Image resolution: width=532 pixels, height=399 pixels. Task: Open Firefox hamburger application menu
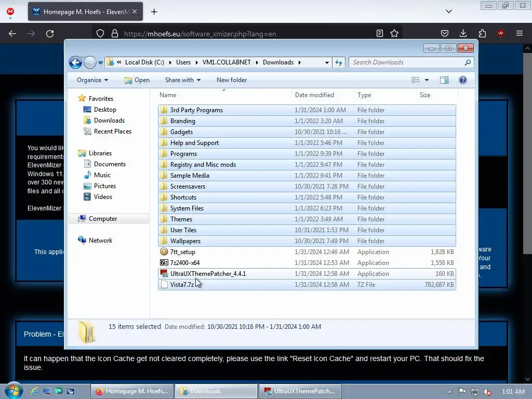click(x=520, y=33)
